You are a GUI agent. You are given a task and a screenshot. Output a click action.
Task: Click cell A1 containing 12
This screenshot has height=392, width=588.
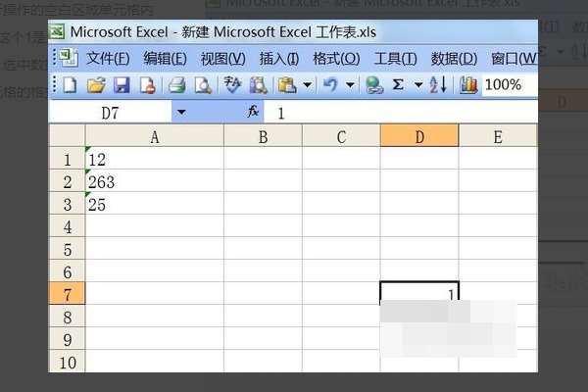point(155,159)
